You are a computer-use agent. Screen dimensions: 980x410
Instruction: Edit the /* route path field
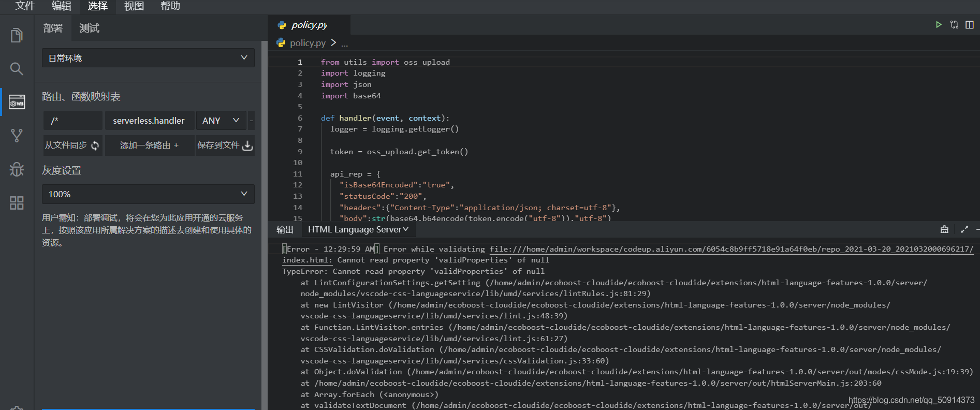coord(73,120)
